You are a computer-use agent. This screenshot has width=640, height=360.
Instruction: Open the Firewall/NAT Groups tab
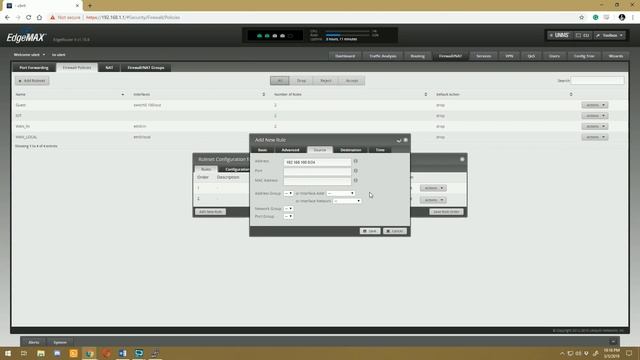[146, 68]
